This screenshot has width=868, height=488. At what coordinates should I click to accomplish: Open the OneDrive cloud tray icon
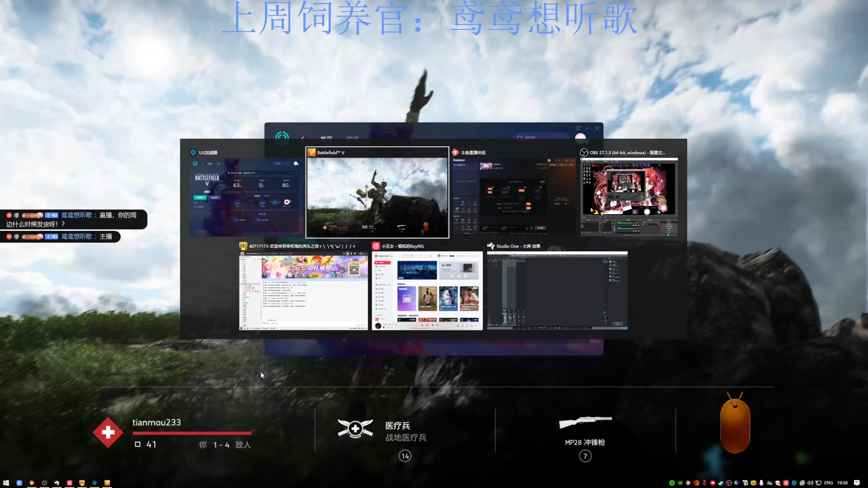pyautogui.click(x=769, y=483)
